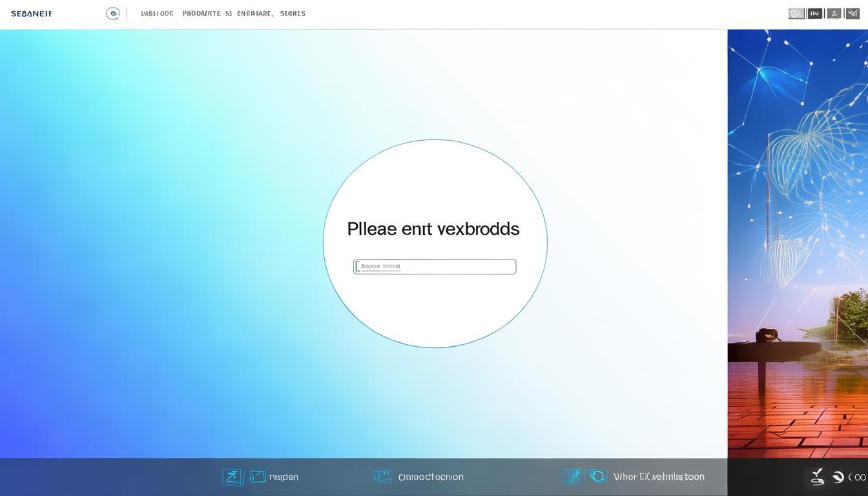Click the icon beside the Ornnoctocvon label
Viewport: 868px width, 496px height.
[x=382, y=477]
